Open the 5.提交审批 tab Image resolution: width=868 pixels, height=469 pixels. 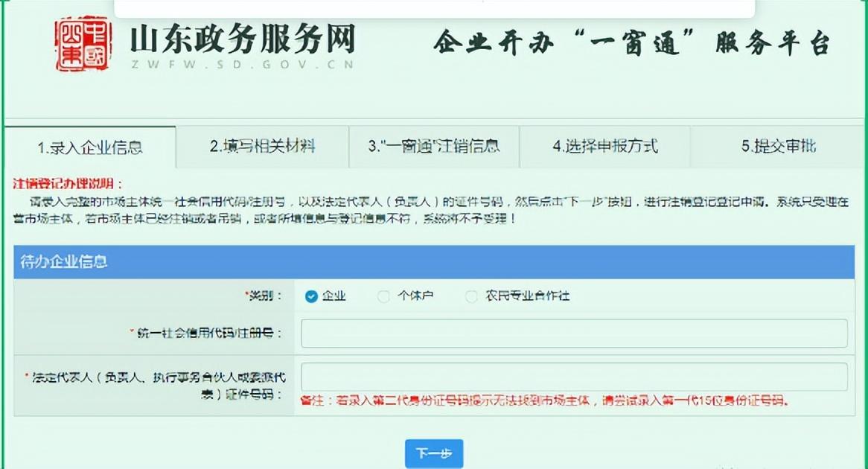click(x=778, y=146)
